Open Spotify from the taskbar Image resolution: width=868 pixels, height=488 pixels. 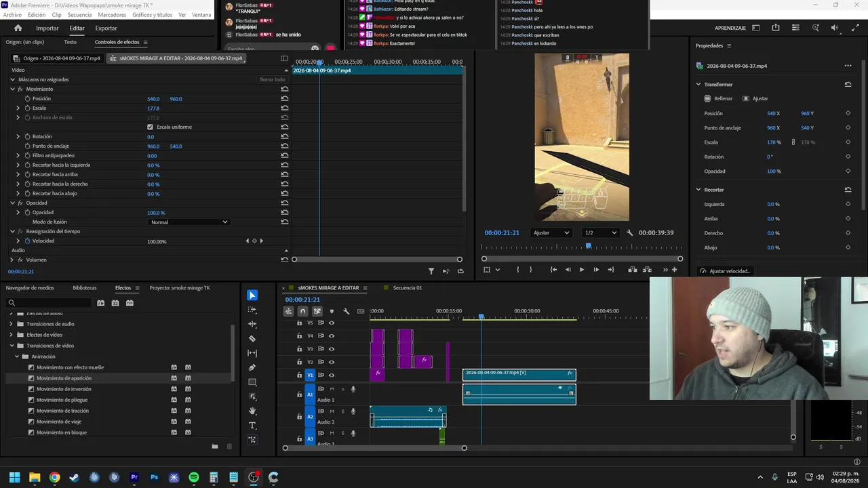[194, 477]
